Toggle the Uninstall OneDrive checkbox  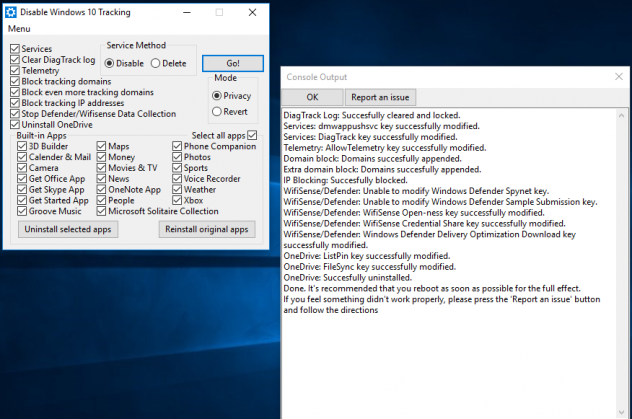pyautogui.click(x=14, y=125)
